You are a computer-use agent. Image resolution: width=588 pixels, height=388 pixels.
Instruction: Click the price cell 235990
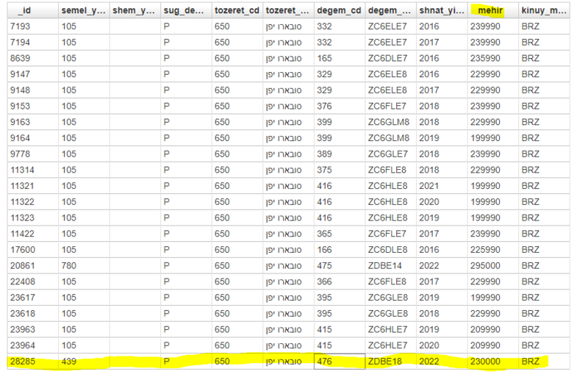(493, 58)
